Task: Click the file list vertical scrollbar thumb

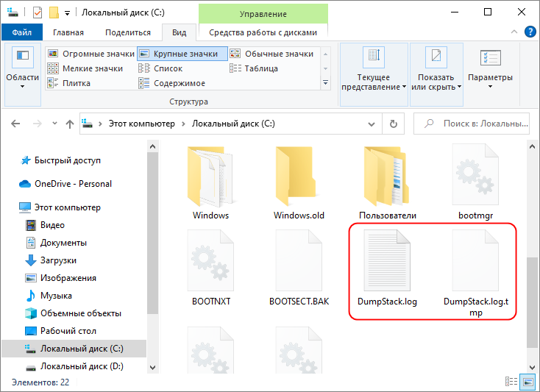Action: click(532, 303)
